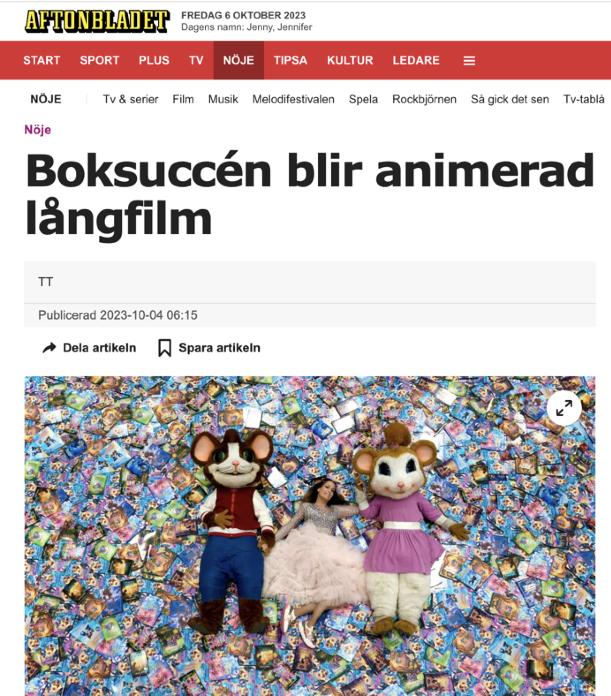Click the bookmark save icon

click(165, 348)
